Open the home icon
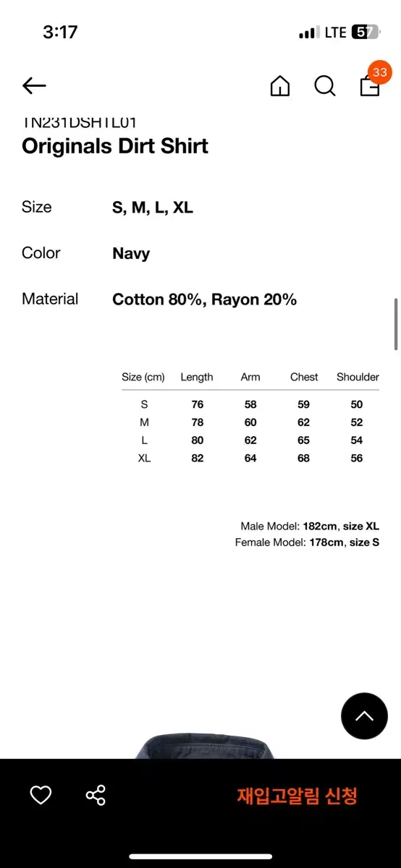The image size is (401, 868). (280, 86)
